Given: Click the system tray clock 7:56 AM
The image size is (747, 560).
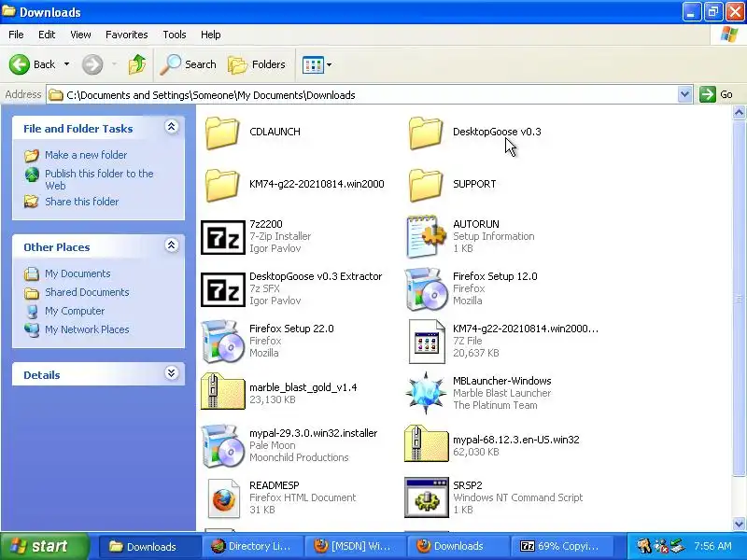Looking at the screenshot, I should tap(713, 546).
